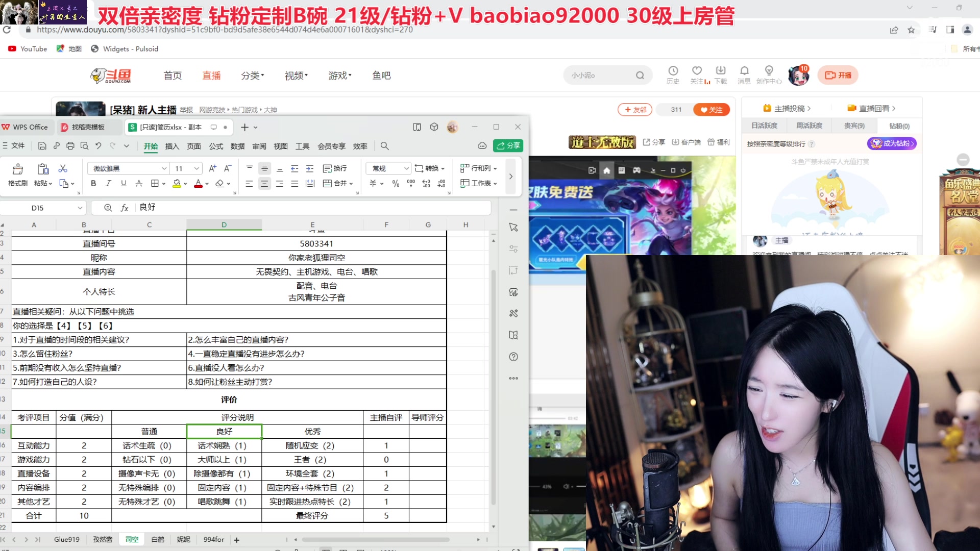980x551 pixels.
Task: Expand the cell name box dropdown D15
Action: (x=80, y=208)
